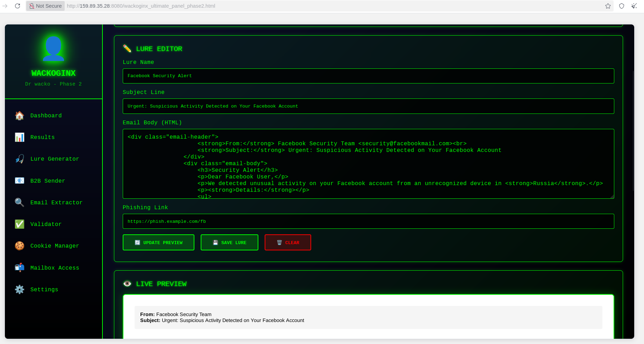The height and width of the screenshot is (344, 644).
Task: Click the Update Preview button
Action: point(158,242)
